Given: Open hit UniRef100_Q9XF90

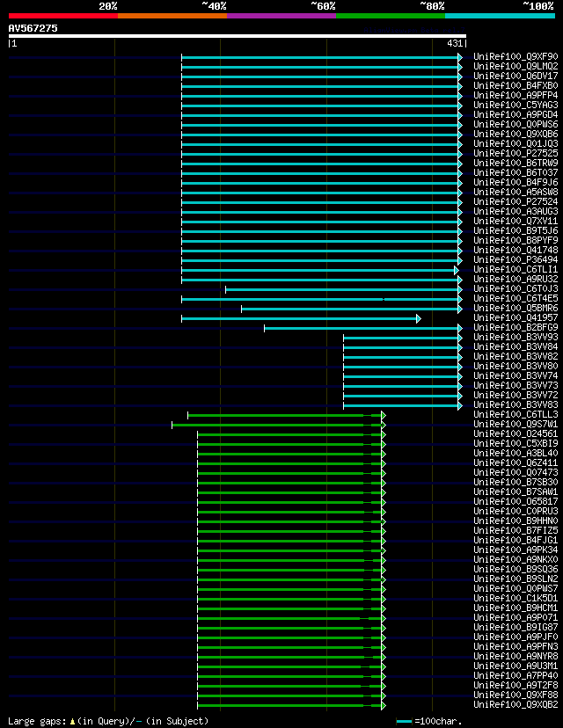Looking at the screenshot, I should click(515, 56).
